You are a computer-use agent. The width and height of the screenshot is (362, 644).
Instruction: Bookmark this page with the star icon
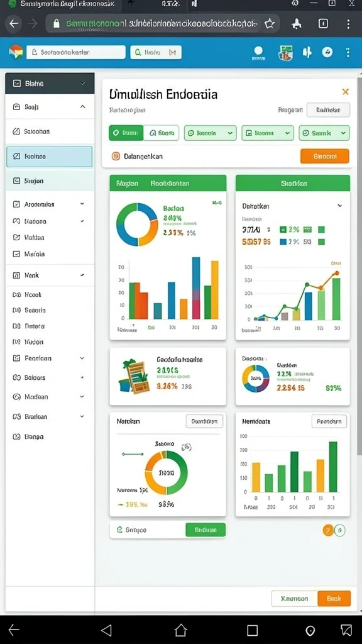point(270,23)
